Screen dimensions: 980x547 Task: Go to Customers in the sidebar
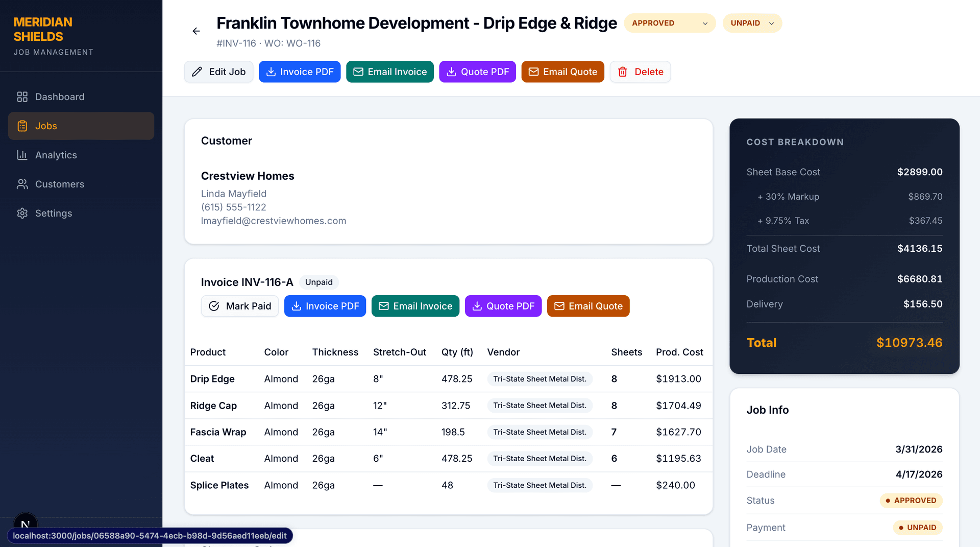coord(60,184)
